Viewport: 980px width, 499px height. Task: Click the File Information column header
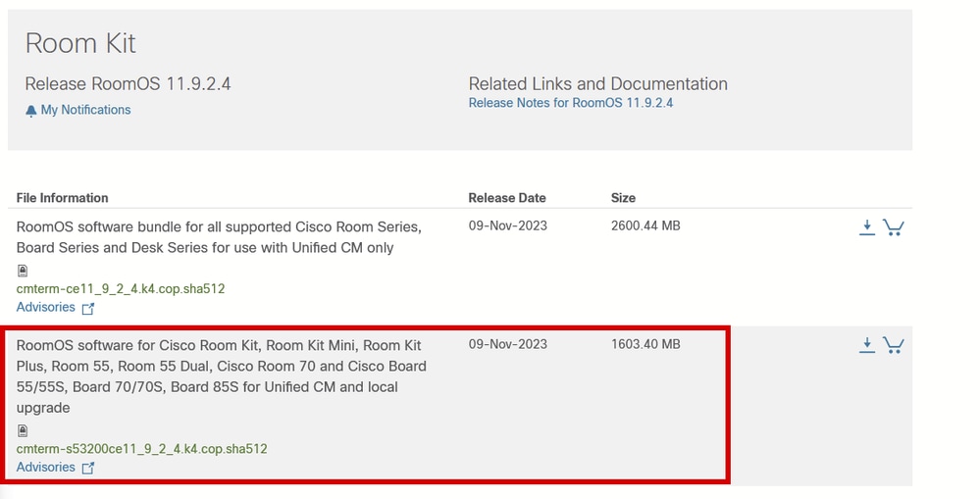[x=62, y=198]
